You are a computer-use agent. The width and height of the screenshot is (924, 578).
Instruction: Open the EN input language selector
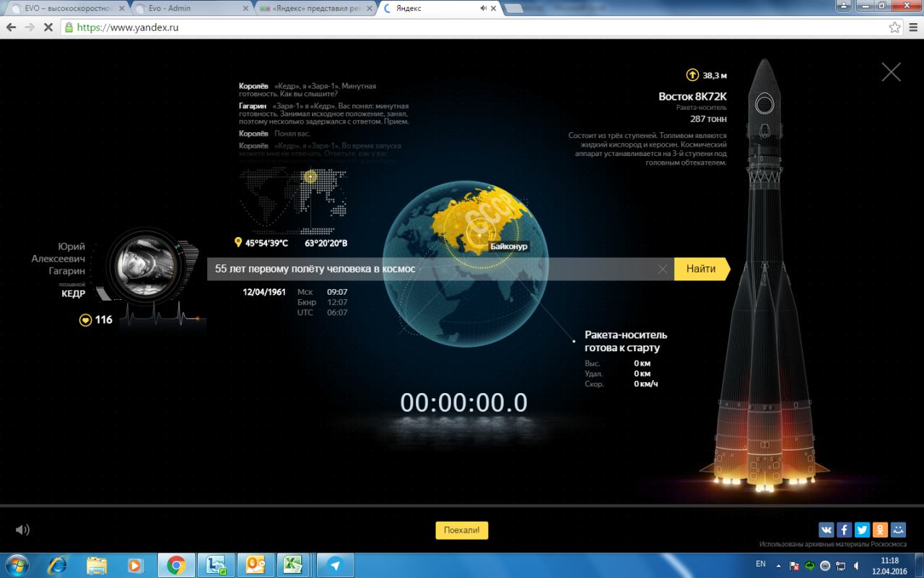761,564
